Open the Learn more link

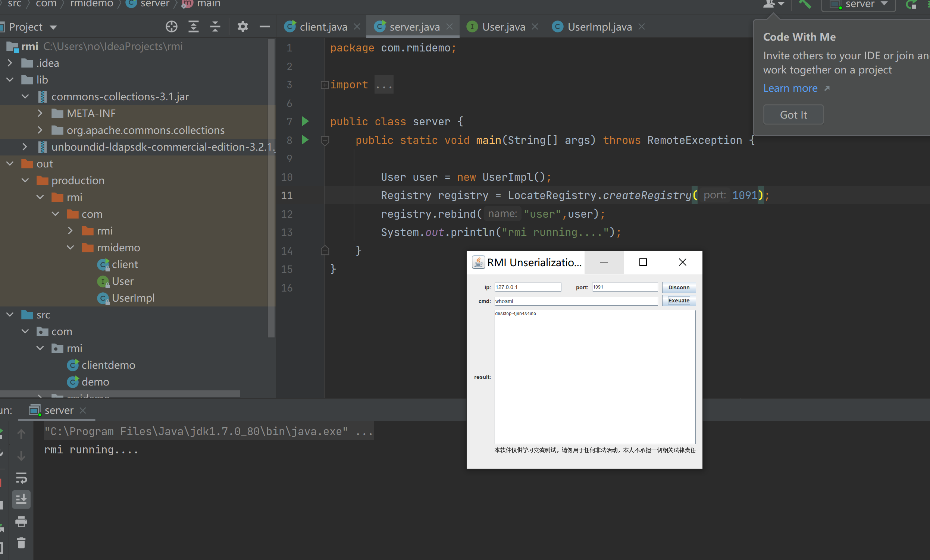pyautogui.click(x=790, y=88)
